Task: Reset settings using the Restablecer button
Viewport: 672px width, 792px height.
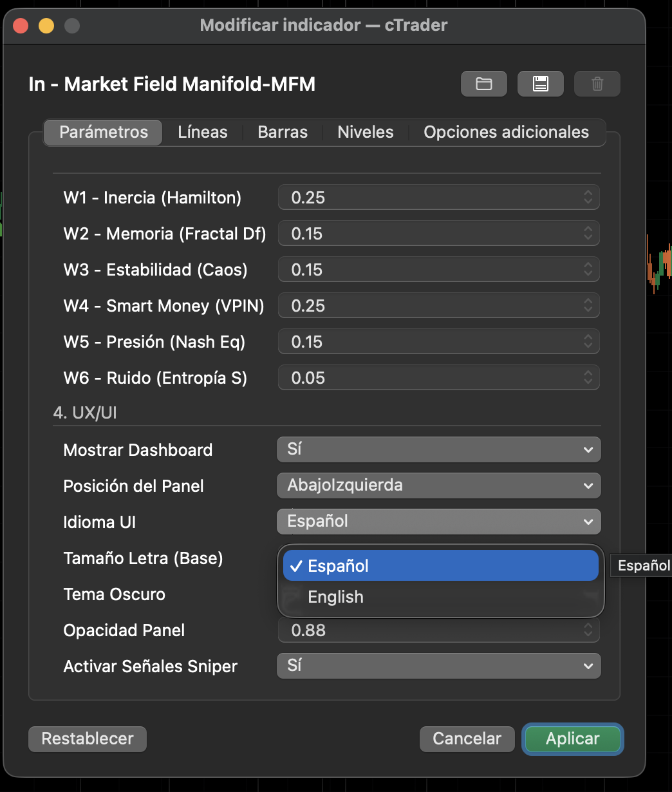Action: (87, 739)
